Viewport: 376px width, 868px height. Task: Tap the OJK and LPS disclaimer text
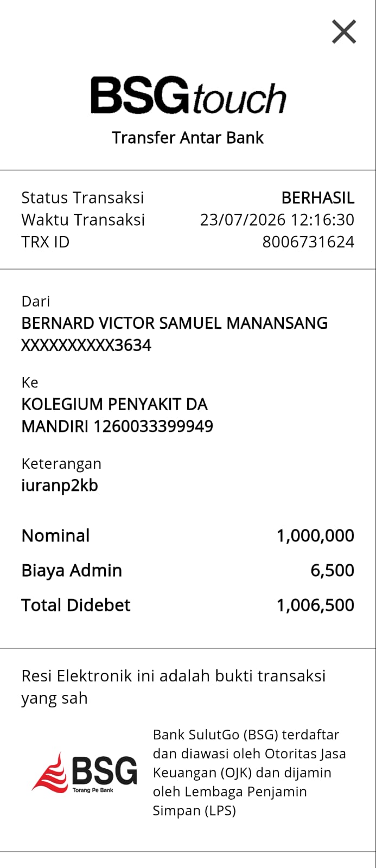[x=249, y=773]
